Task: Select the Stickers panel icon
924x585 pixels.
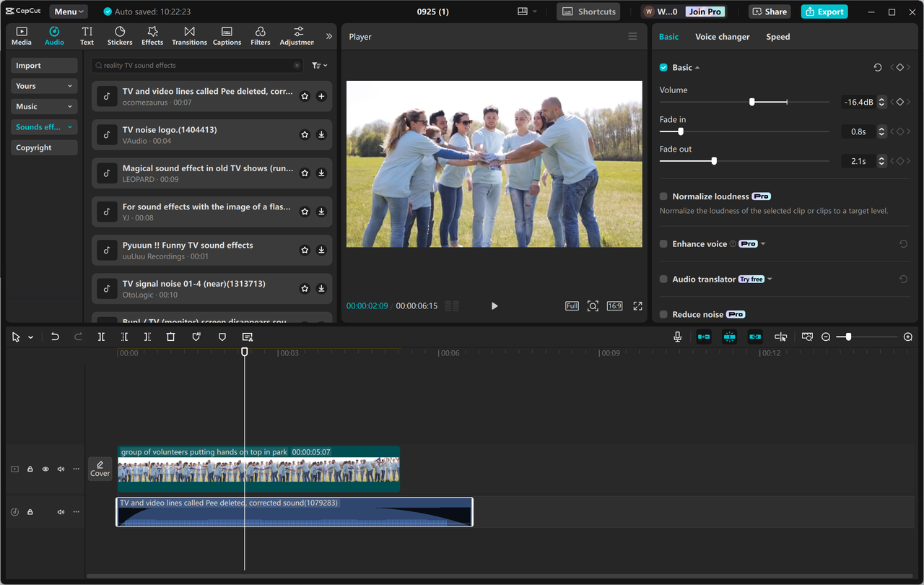Action: click(x=120, y=35)
